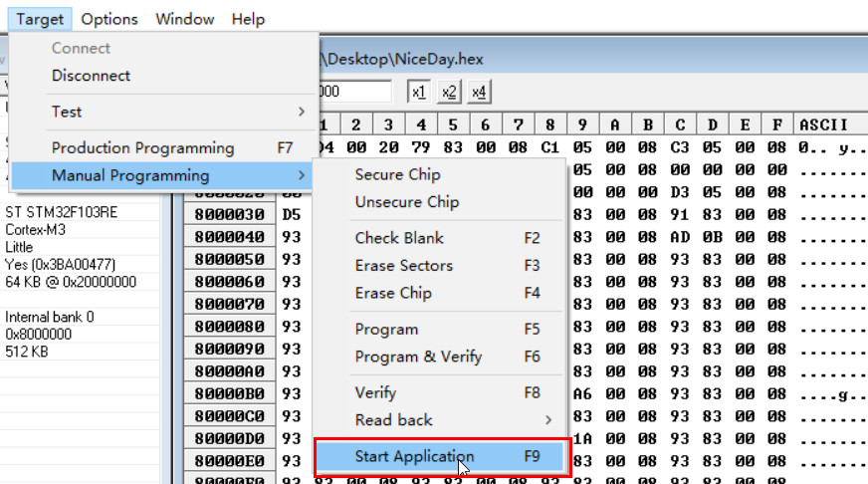Open the Help menu
Screen dimensions: 868x484
point(248,19)
